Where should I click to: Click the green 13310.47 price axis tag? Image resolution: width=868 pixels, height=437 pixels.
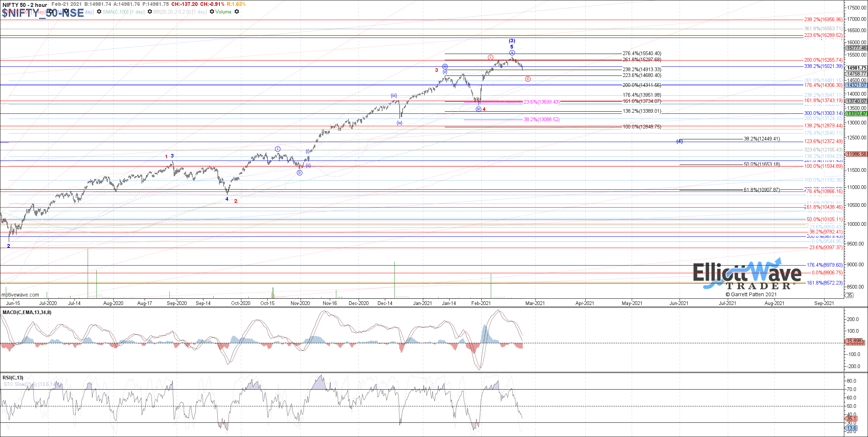856,113
